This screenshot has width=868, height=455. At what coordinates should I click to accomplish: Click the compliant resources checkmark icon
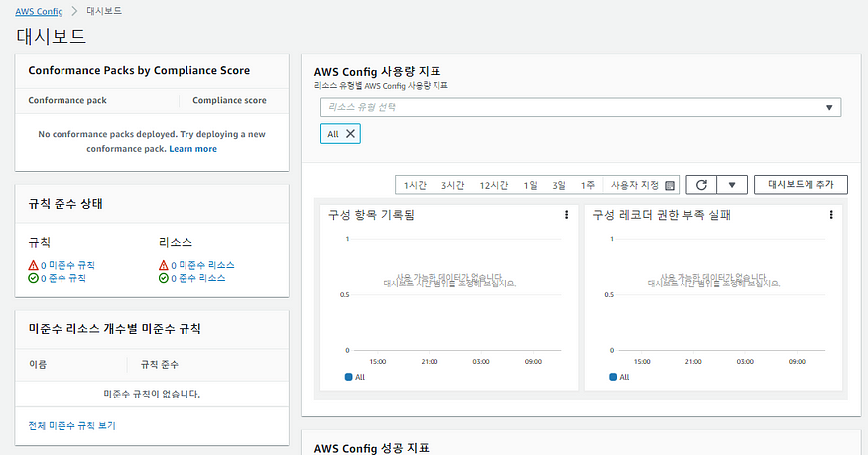(x=164, y=278)
